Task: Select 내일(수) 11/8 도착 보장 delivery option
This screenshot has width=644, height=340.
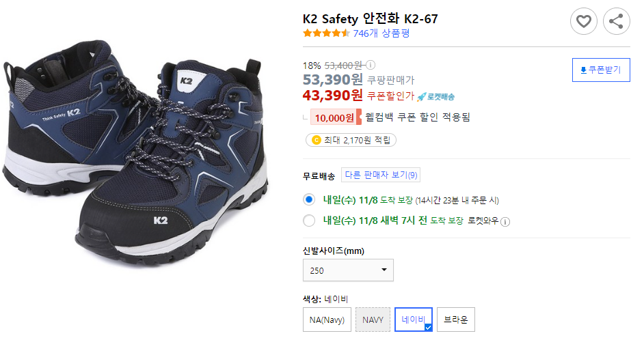Action: coord(309,200)
